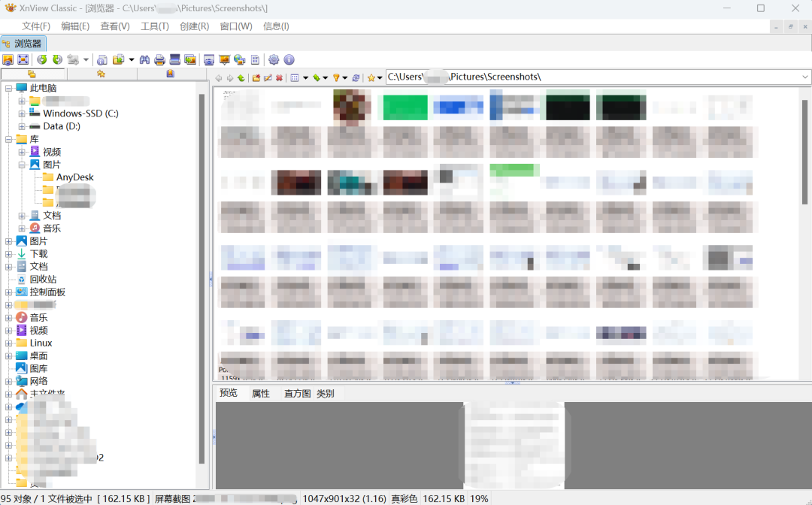Viewport: 812px width, 505px height.
Task: Open the 属性 tab in preview panel
Action: [x=261, y=393]
